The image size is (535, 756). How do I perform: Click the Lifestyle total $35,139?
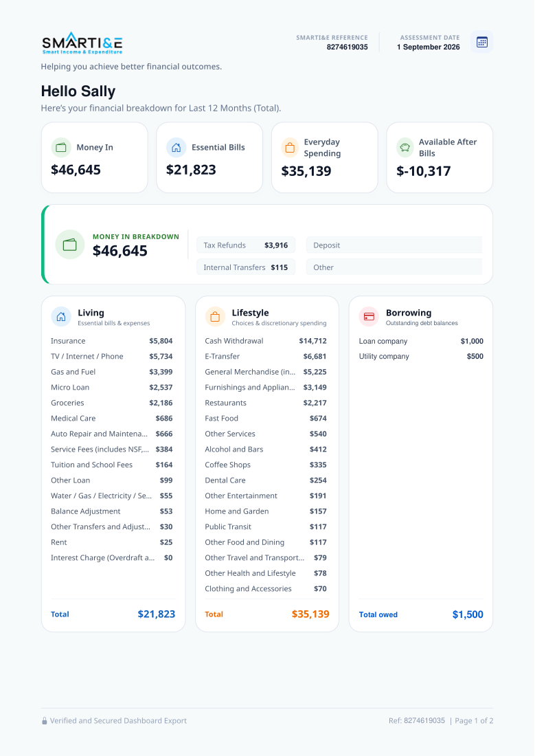[x=310, y=614]
